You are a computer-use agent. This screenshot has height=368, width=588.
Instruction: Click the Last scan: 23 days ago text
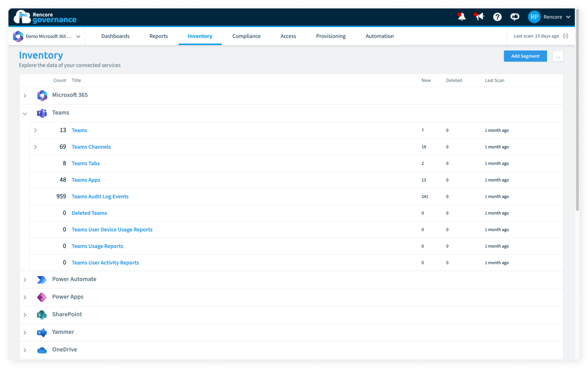[x=536, y=36]
